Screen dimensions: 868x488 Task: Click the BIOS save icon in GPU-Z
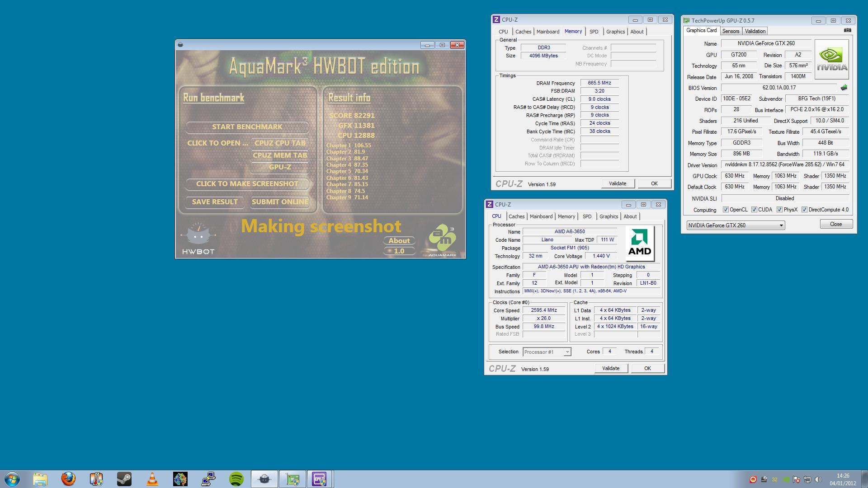point(844,88)
